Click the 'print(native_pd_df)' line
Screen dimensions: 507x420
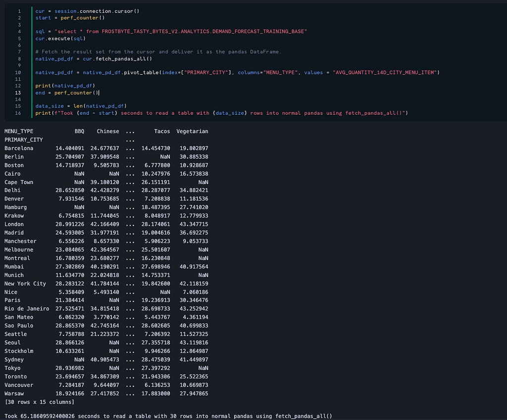click(x=65, y=86)
